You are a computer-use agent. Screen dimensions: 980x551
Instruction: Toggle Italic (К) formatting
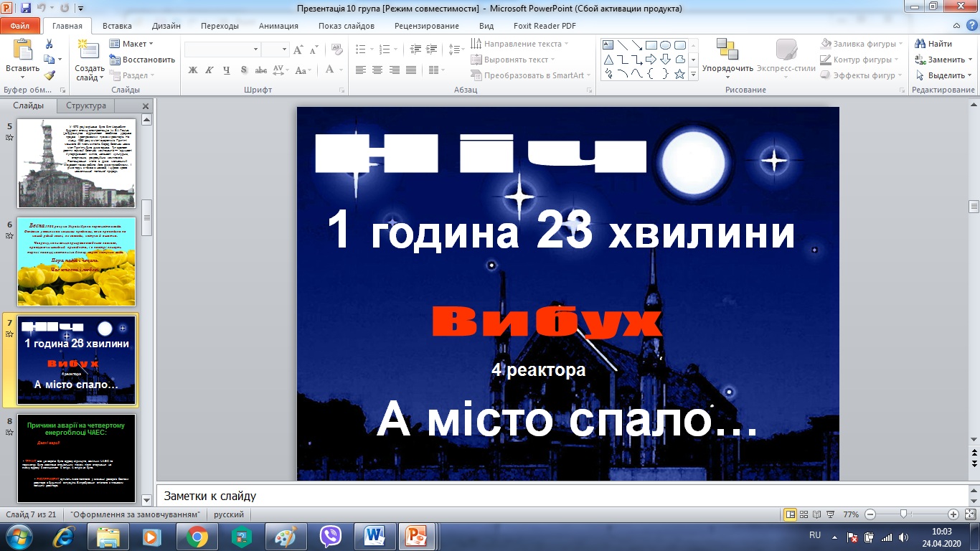(209, 70)
